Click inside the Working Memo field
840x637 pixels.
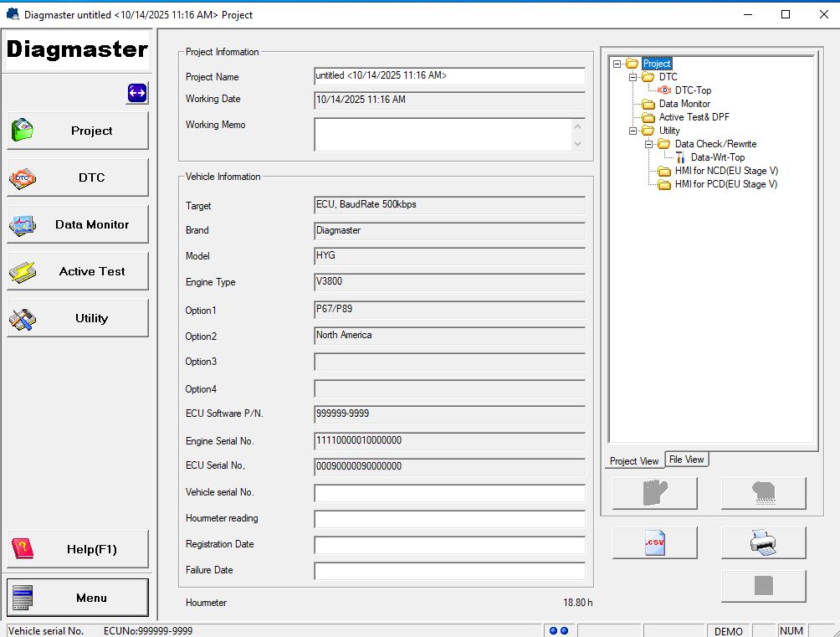click(x=446, y=134)
